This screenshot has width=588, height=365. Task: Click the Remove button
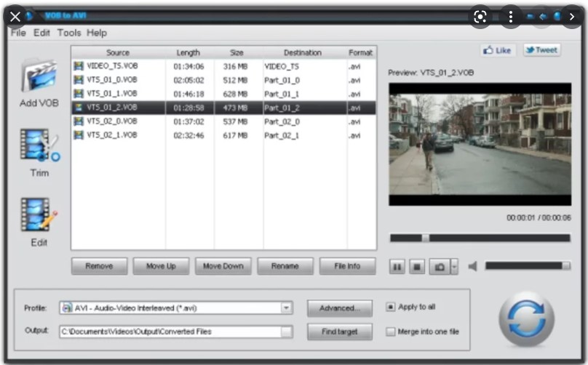[x=99, y=266]
